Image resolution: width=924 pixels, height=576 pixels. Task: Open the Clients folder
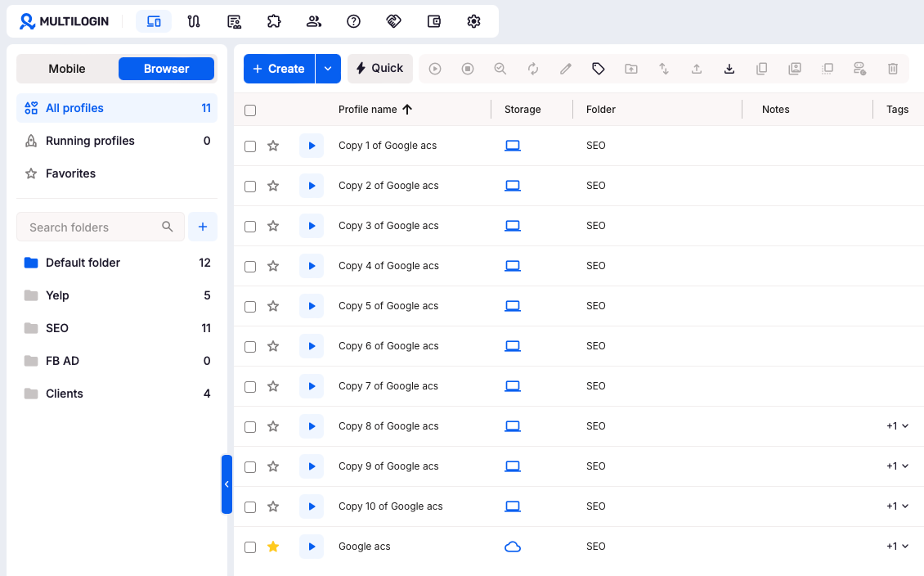click(x=117, y=394)
